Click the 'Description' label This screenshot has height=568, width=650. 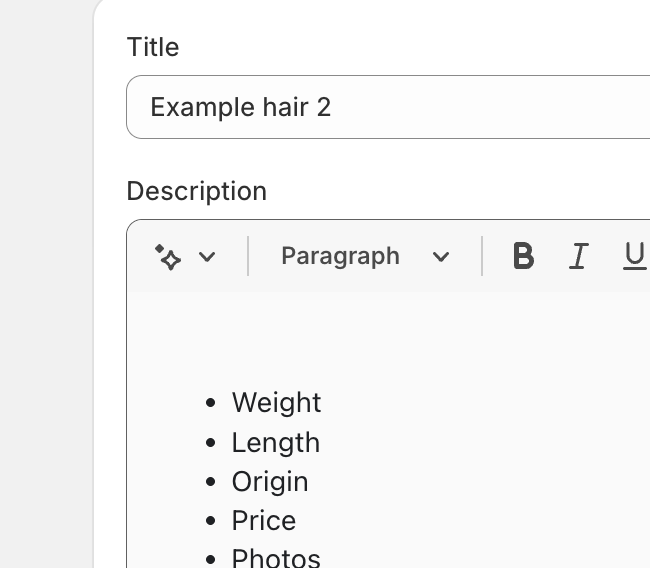click(x=197, y=191)
